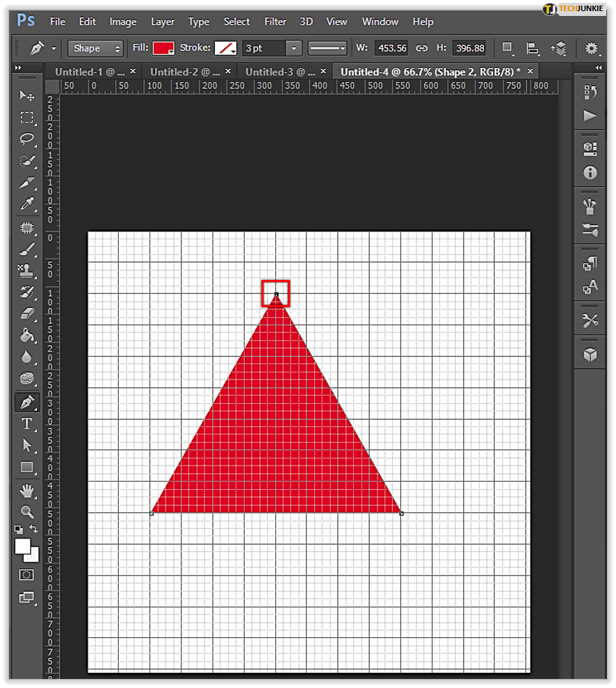Open the stroke line type dropdown

(x=327, y=48)
